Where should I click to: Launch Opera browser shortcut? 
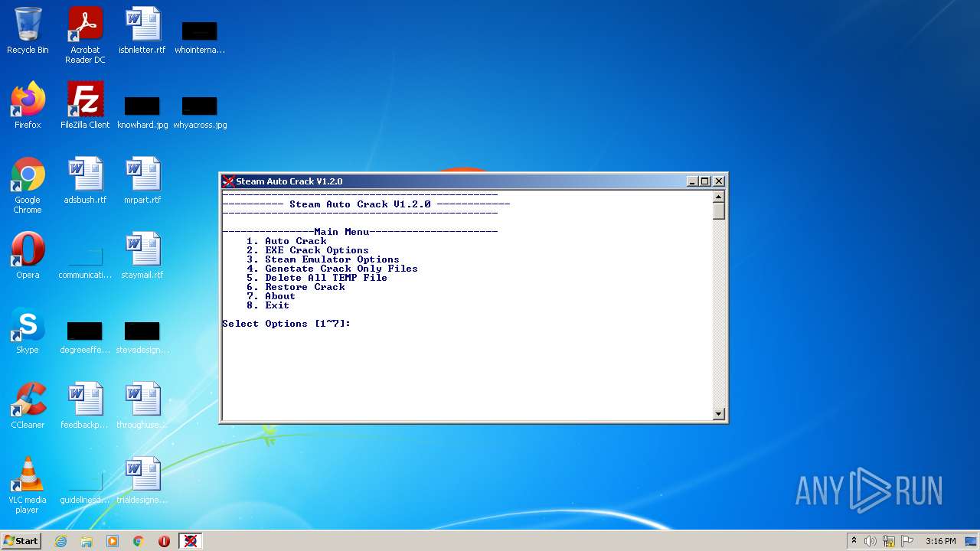(28, 256)
